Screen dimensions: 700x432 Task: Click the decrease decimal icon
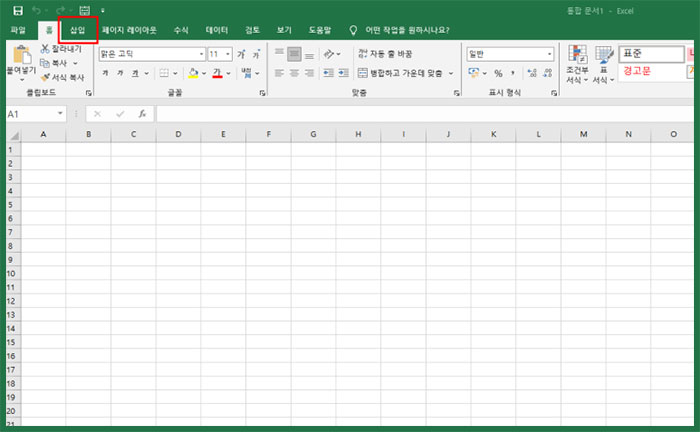[548, 73]
